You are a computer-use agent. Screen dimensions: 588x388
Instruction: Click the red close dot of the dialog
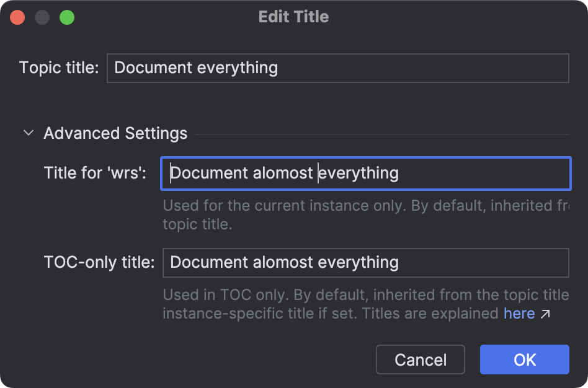point(17,17)
